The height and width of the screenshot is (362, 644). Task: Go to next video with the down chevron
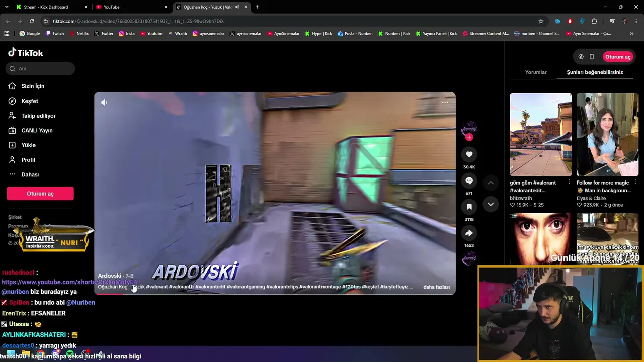(491, 204)
